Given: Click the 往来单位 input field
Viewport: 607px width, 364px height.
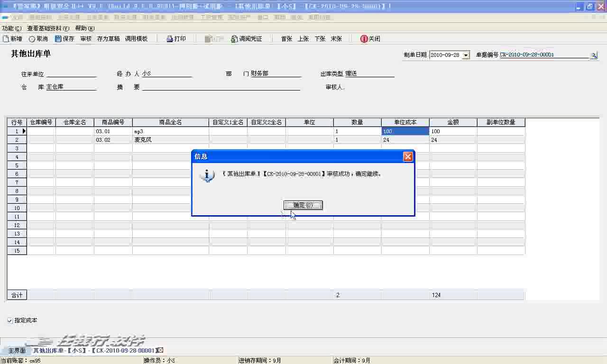Looking at the screenshot, I should [x=72, y=74].
